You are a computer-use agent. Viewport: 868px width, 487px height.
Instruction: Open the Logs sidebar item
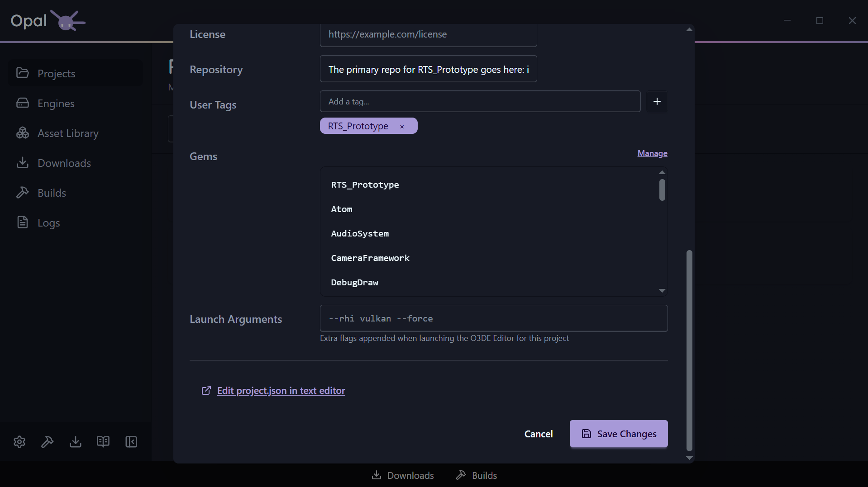click(x=76, y=222)
